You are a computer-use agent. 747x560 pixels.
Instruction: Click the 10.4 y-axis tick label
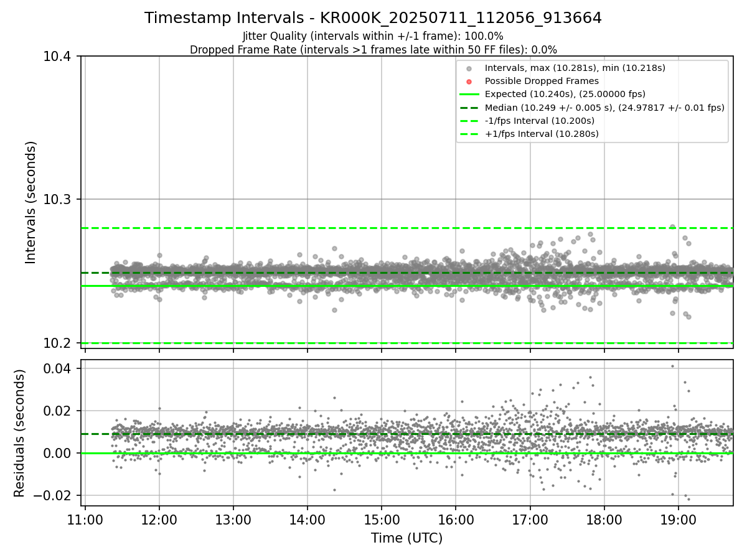(x=57, y=57)
